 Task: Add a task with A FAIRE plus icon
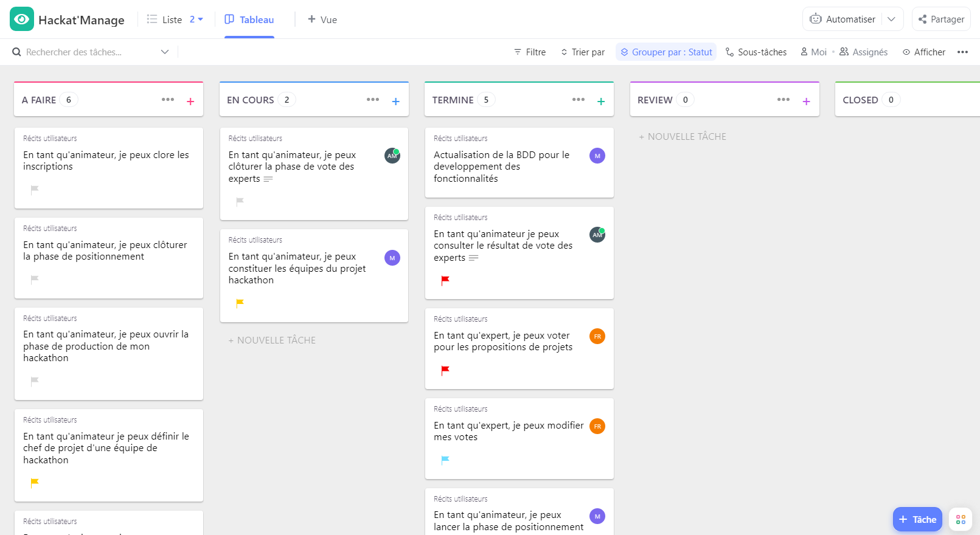click(190, 102)
